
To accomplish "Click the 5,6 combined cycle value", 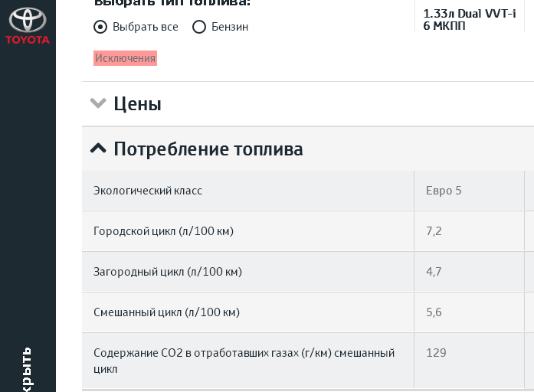I will tap(434, 312).
